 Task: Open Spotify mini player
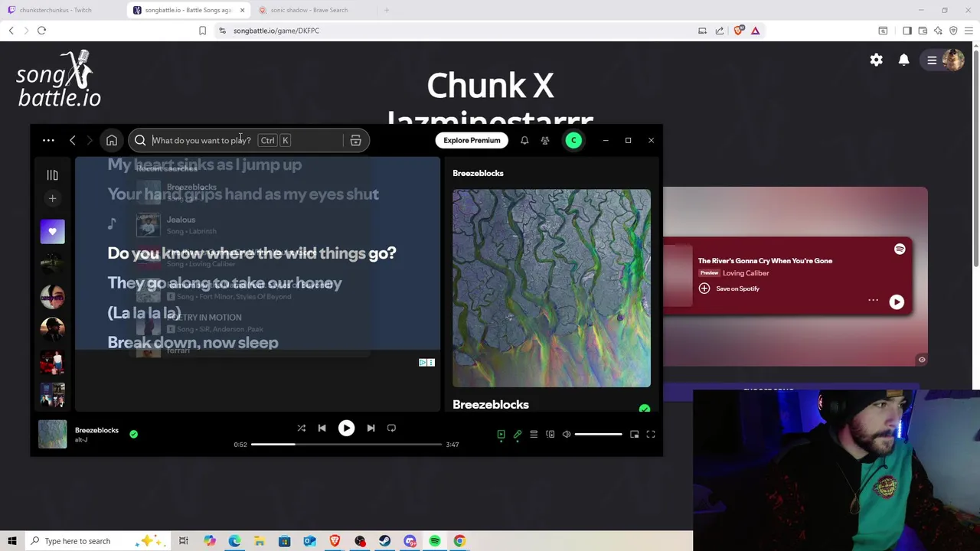(634, 434)
